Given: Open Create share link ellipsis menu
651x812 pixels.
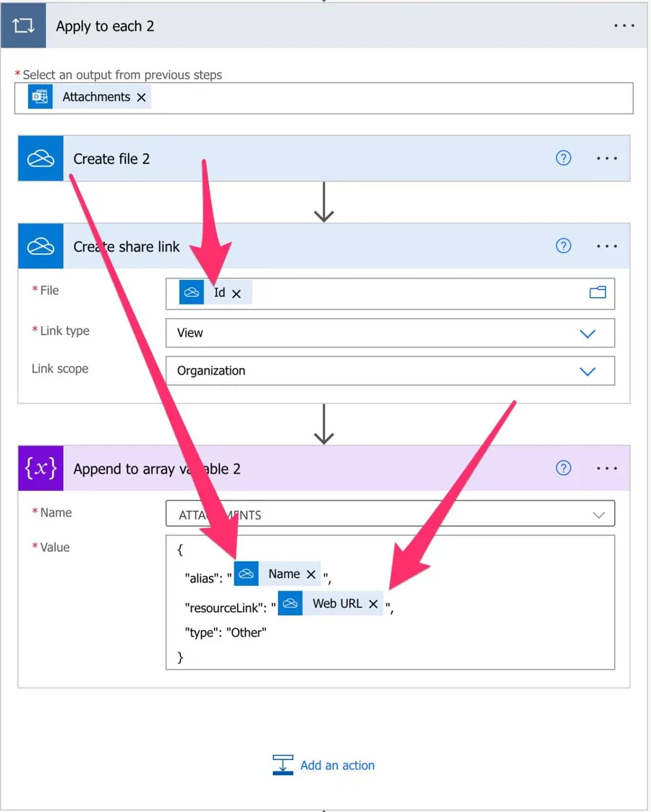Looking at the screenshot, I should point(607,246).
